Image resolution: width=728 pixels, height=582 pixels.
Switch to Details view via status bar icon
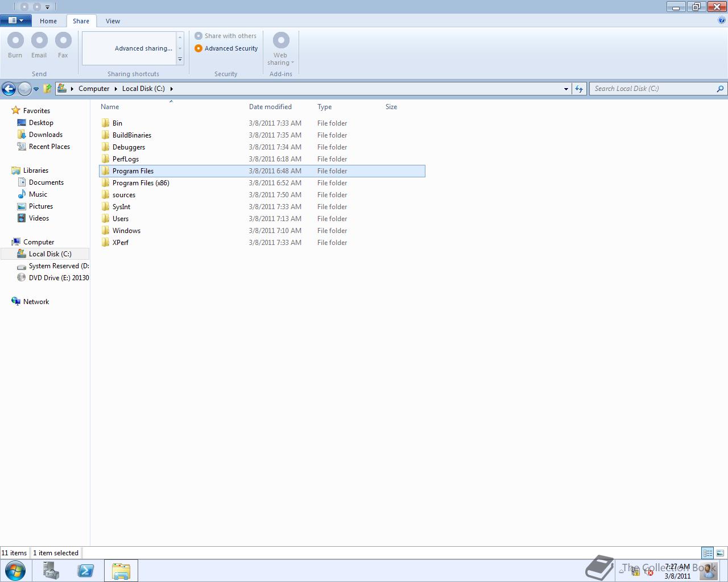708,552
